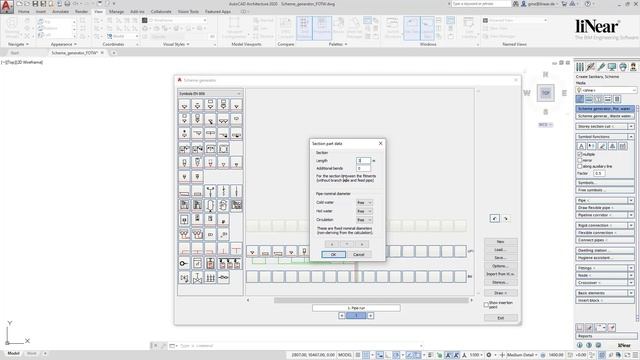This screenshot has width=640, height=360.
Task: Click the Factor input field
Action: coord(599,173)
